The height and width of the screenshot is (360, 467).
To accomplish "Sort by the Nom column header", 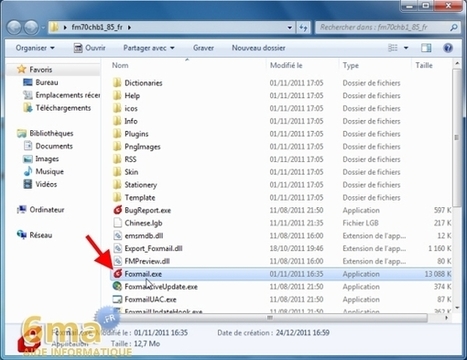I will pos(120,65).
